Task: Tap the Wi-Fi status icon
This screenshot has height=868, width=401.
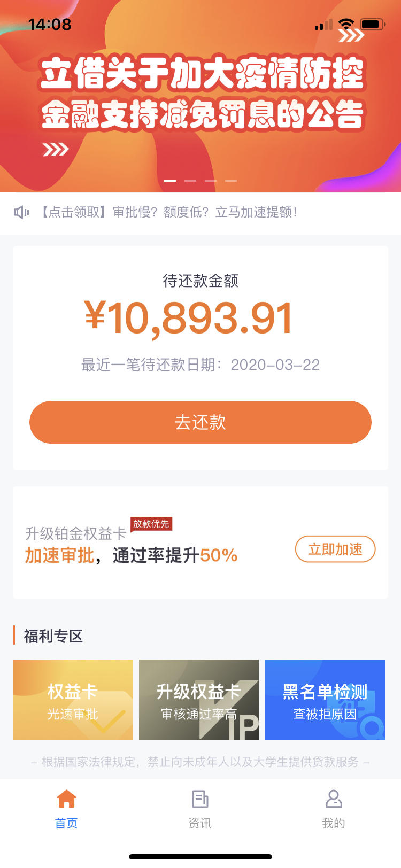Action: coord(346,24)
